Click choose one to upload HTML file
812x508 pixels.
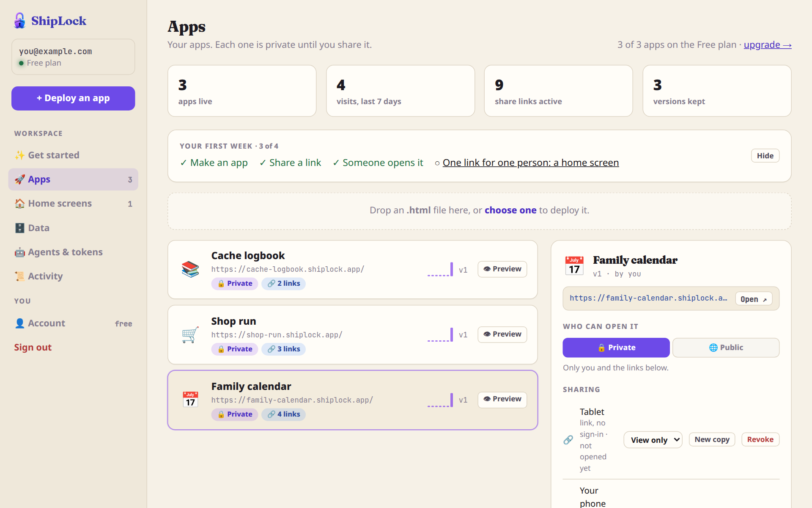click(510, 210)
